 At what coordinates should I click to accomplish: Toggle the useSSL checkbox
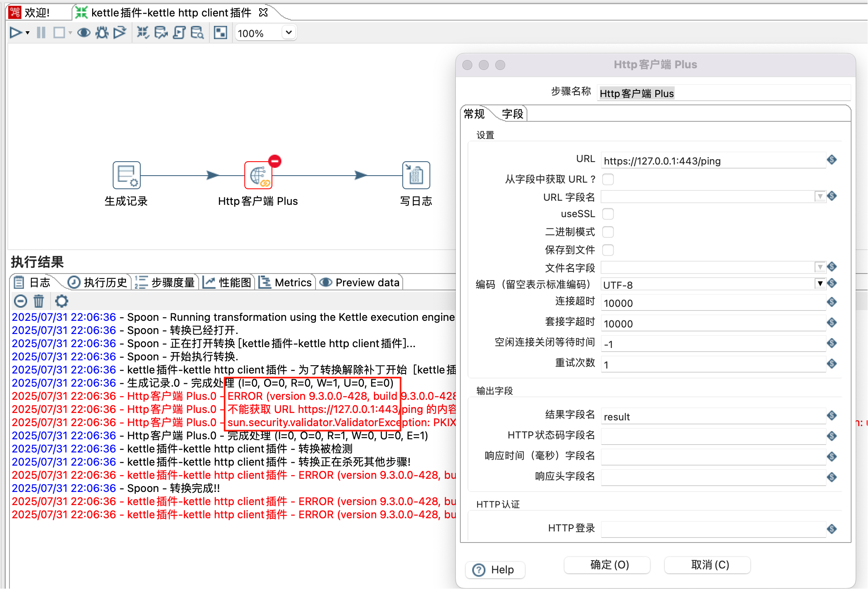(608, 214)
